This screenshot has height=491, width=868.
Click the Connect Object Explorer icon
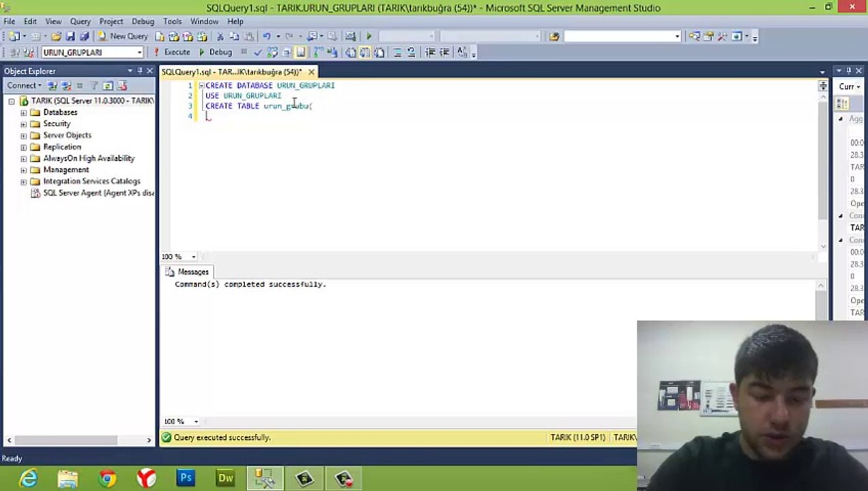(53, 85)
